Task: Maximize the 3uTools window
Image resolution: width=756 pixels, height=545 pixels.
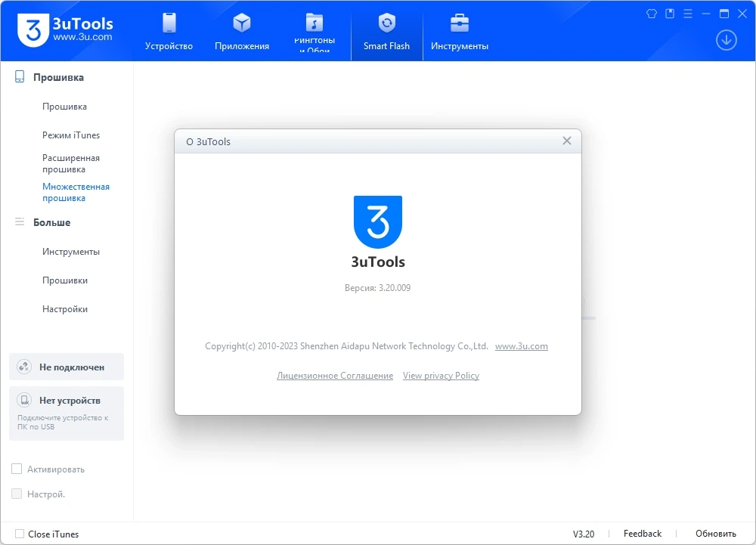Action: coord(724,14)
